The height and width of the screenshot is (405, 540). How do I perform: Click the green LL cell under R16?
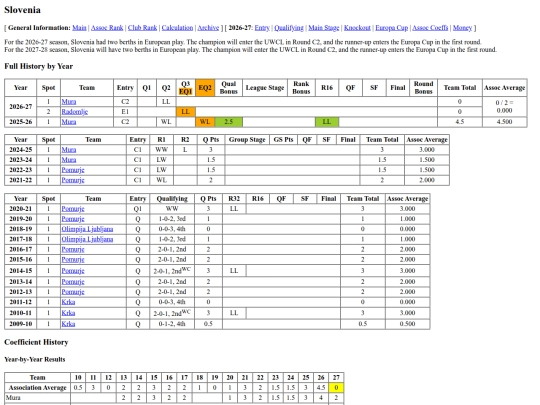click(x=327, y=122)
